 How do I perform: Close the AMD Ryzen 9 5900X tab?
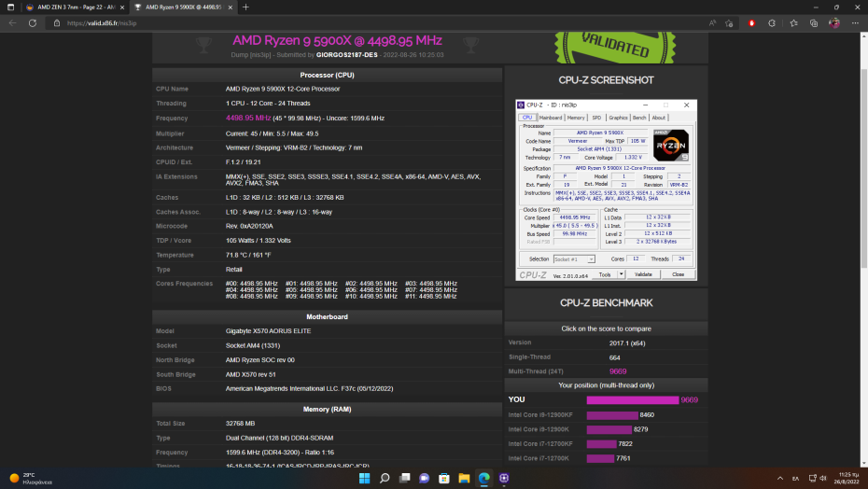tap(231, 7)
